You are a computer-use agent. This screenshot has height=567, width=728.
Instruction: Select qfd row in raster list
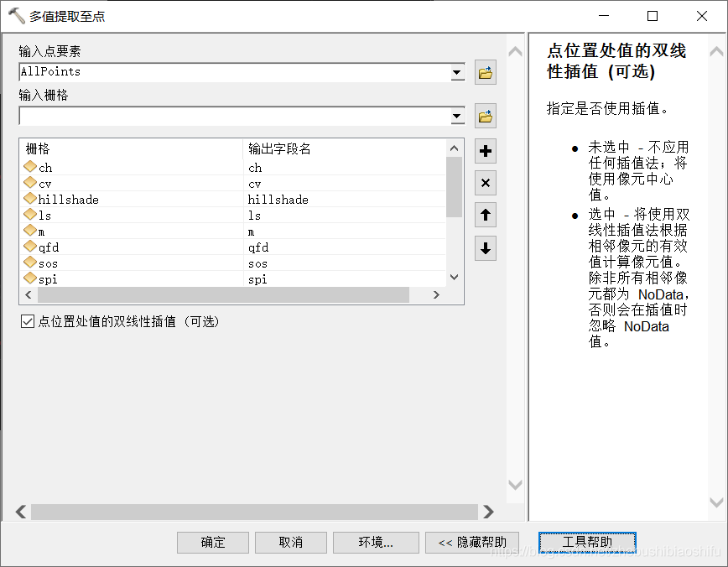233,247
